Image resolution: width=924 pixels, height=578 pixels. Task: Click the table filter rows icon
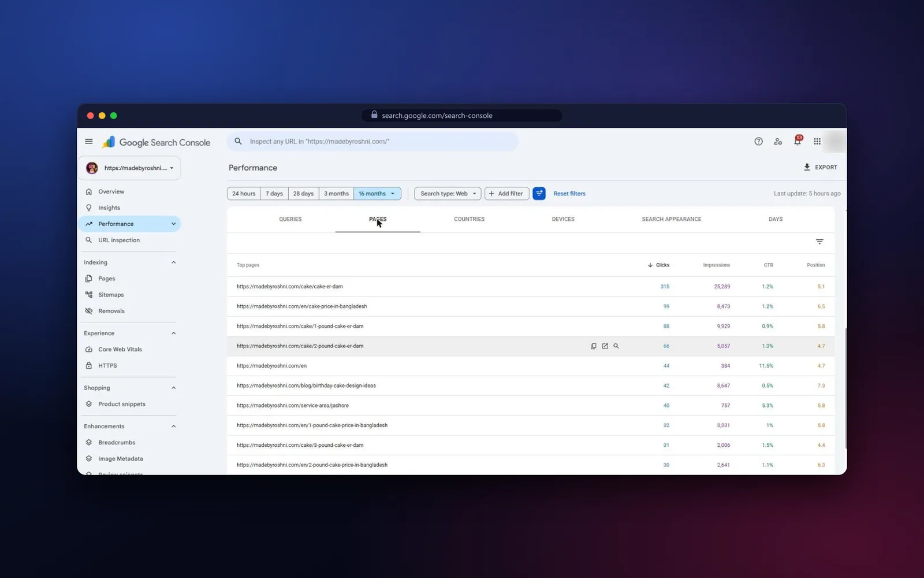tap(819, 242)
